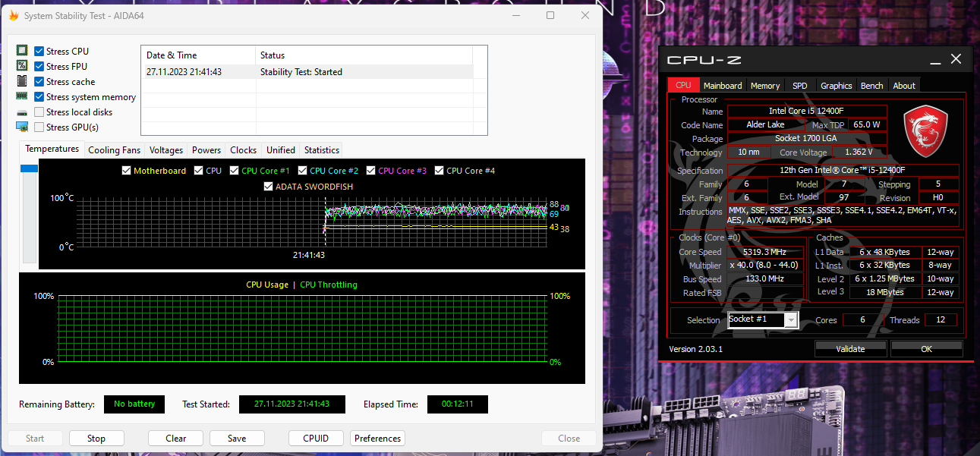Click the Validate button in CPU-Z
This screenshot has height=456, width=980.
[x=850, y=349]
